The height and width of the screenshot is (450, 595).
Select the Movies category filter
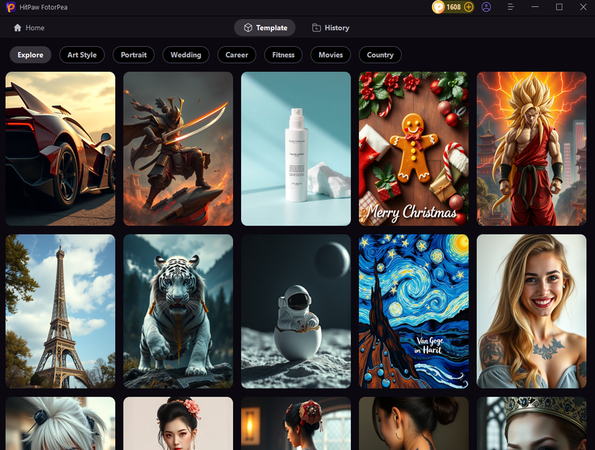tap(331, 55)
